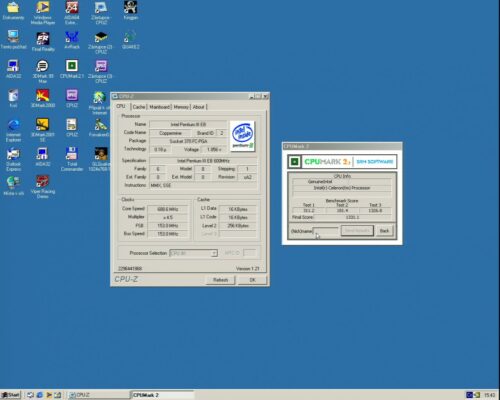Viewport: 500px width, 400px height.
Task: Open the About tab in CPU-Z
Action: 198,107
